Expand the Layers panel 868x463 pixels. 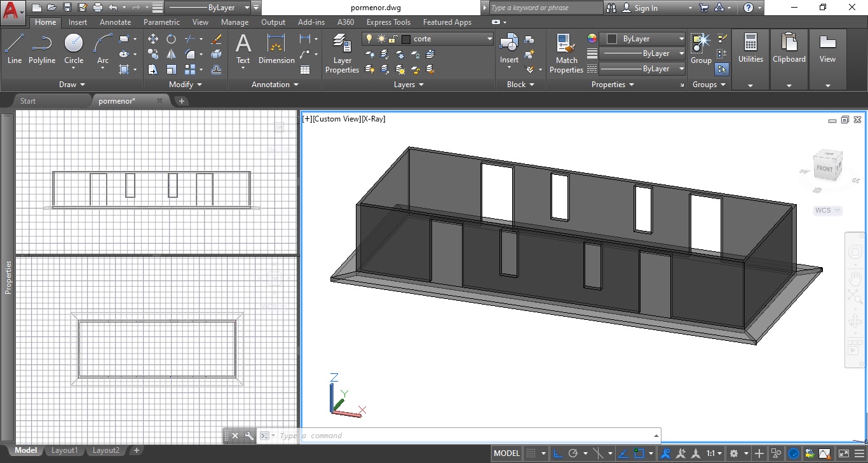(409, 84)
